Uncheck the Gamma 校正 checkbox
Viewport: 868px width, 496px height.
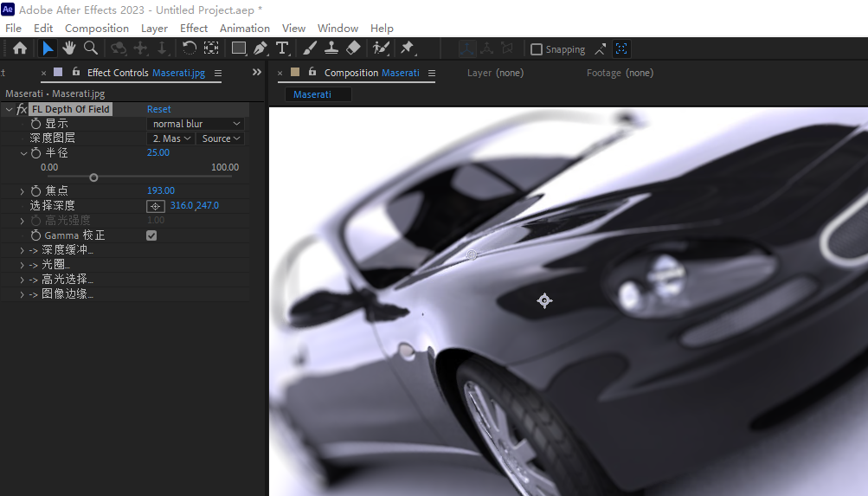(x=151, y=235)
